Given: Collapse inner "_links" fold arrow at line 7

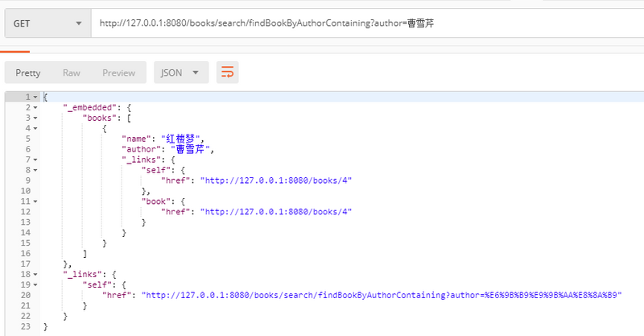Looking at the screenshot, I should pos(35,160).
